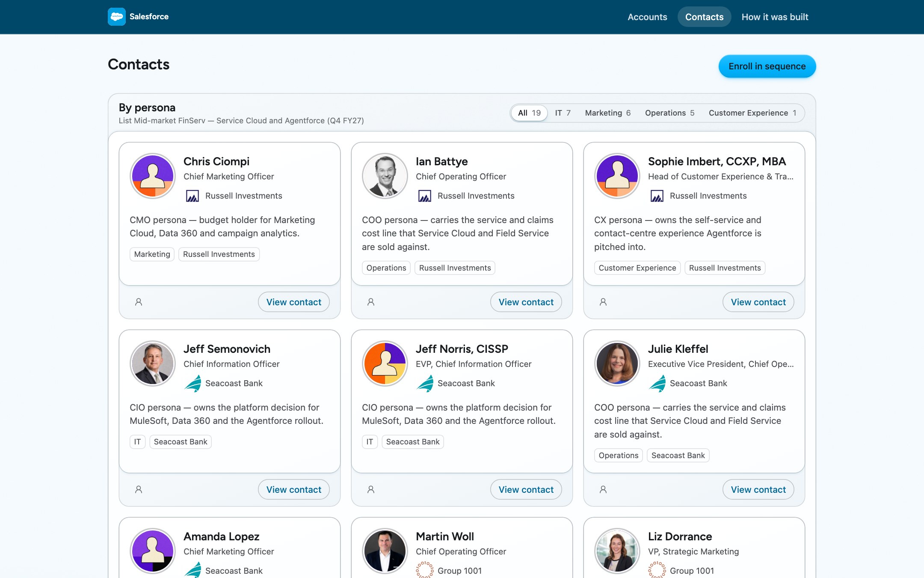Click Jeff Norris's orange placeholder avatar
Viewport: 924px width, 578px height.
[385, 363]
